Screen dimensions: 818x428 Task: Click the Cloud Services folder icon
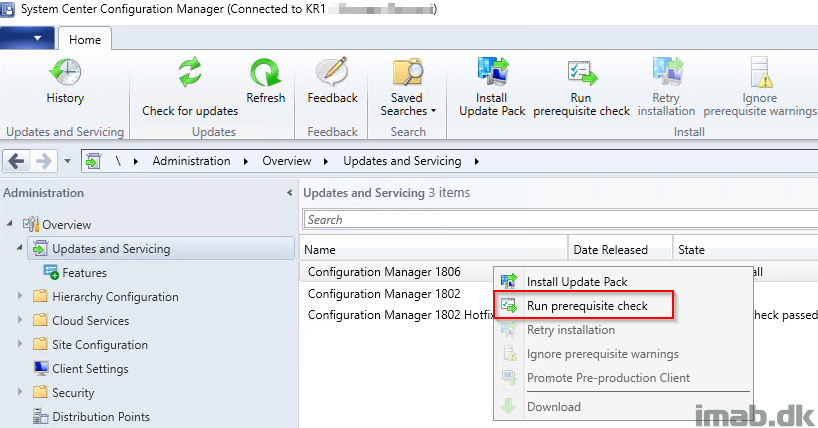click(x=40, y=320)
